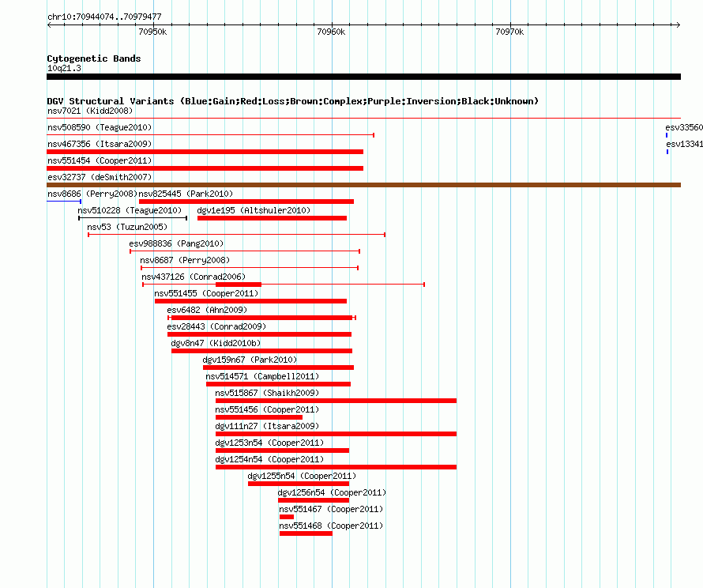The height and width of the screenshot is (588, 703).
Task: Select the nsv508590 (Teague2010) label
Action: pyautogui.click(x=100, y=127)
